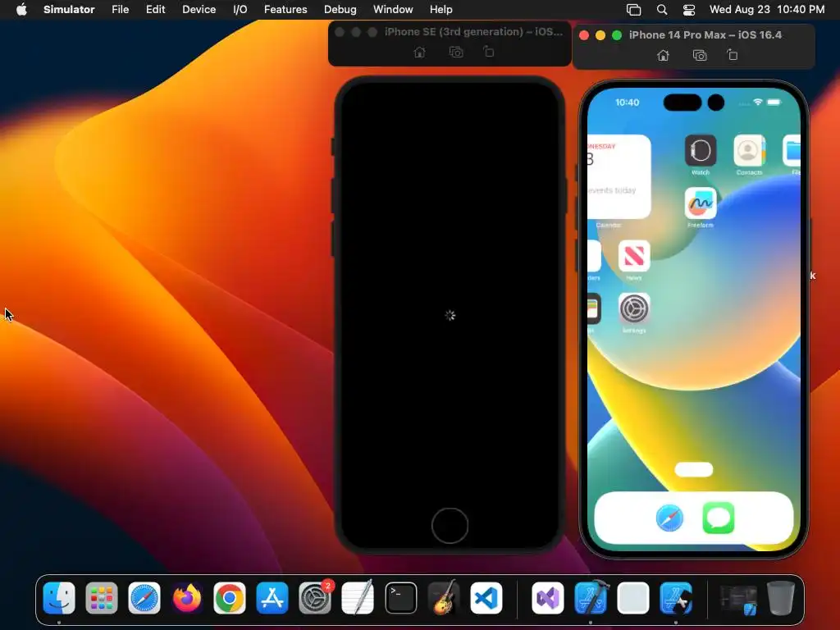
Task: Click the Simulator icon in the Dock
Action: [676, 597]
